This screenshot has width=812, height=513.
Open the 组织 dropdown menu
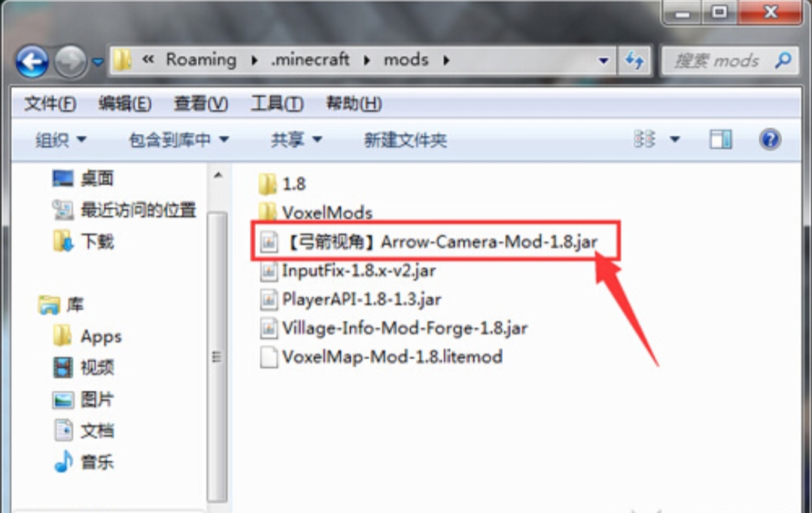click(x=61, y=139)
